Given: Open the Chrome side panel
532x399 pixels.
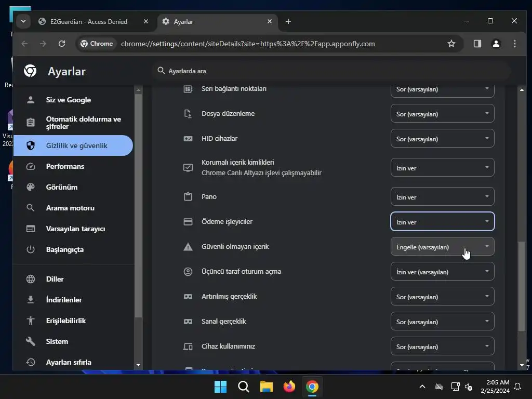Looking at the screenshot, I should (477, 44).
